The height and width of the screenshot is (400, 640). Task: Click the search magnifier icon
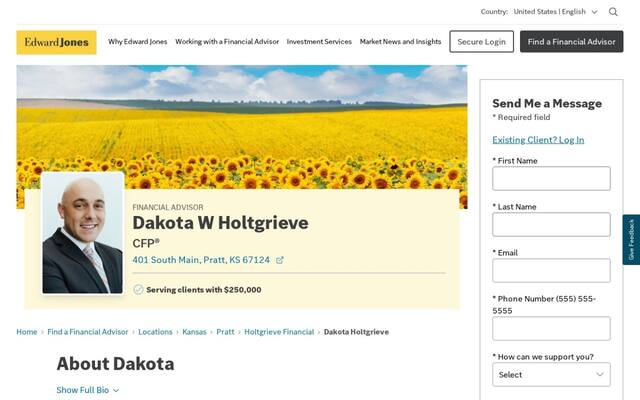click(x=613, y=12)
